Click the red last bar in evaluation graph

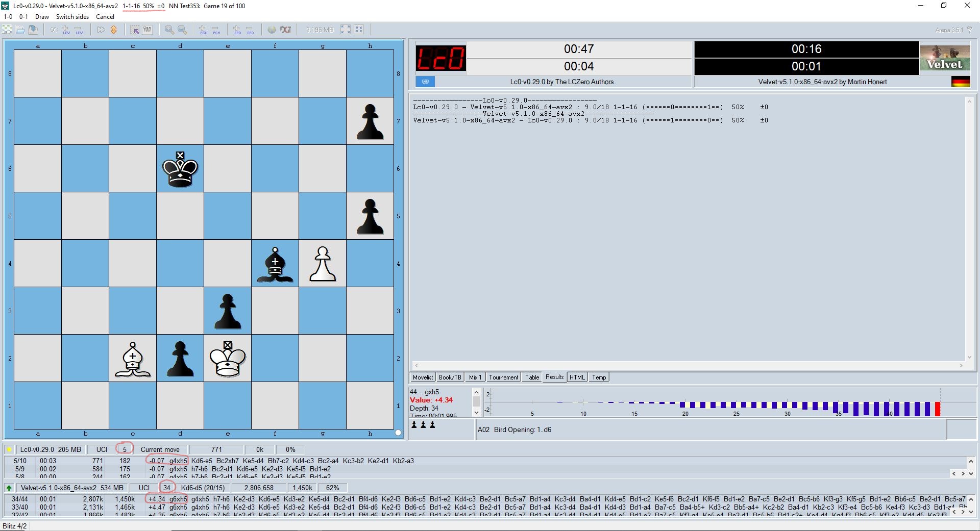[x=937, y=409]
